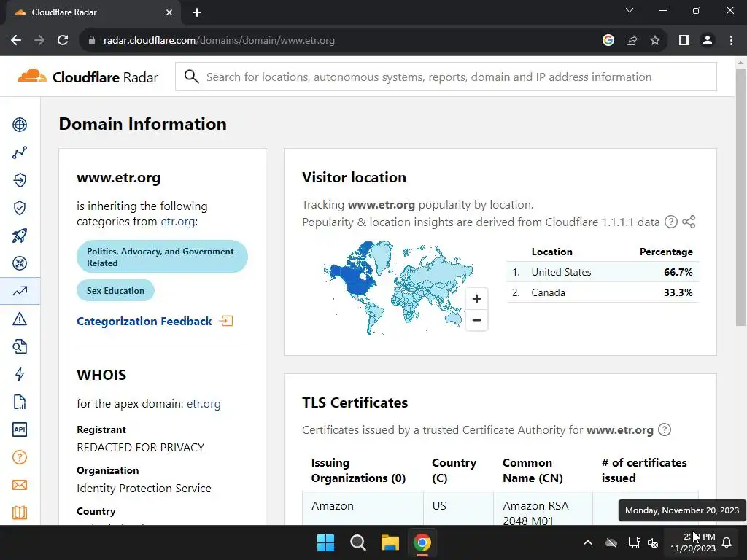747x560 pixels.
Task: Open the tab search dropdown arrow
Action: (x=630, y=11)
